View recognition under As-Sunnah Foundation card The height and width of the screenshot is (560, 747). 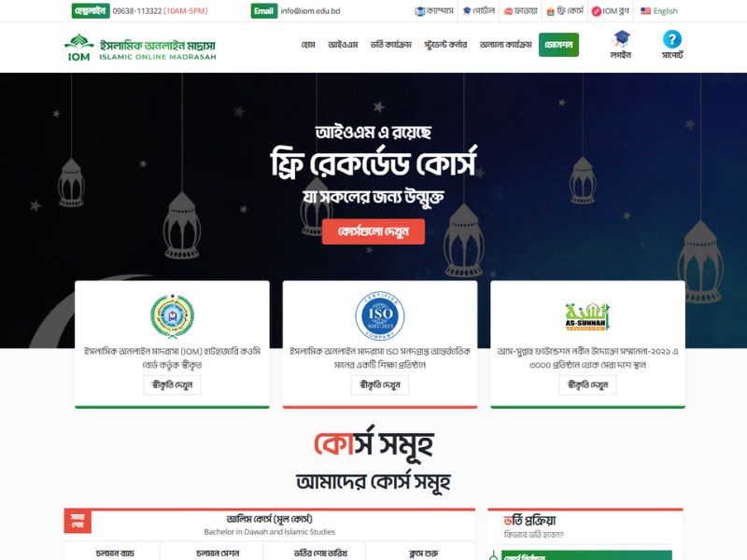click(x=587, y=385)
